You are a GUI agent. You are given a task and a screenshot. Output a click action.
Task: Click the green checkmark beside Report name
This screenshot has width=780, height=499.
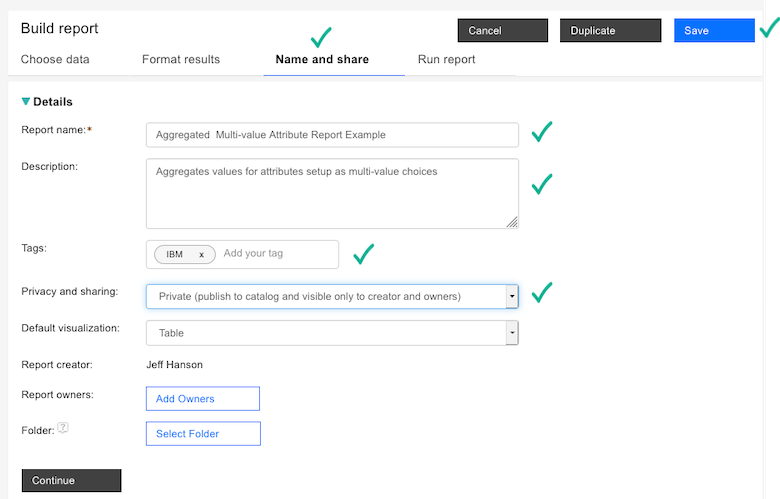click(x=542, y=132)
